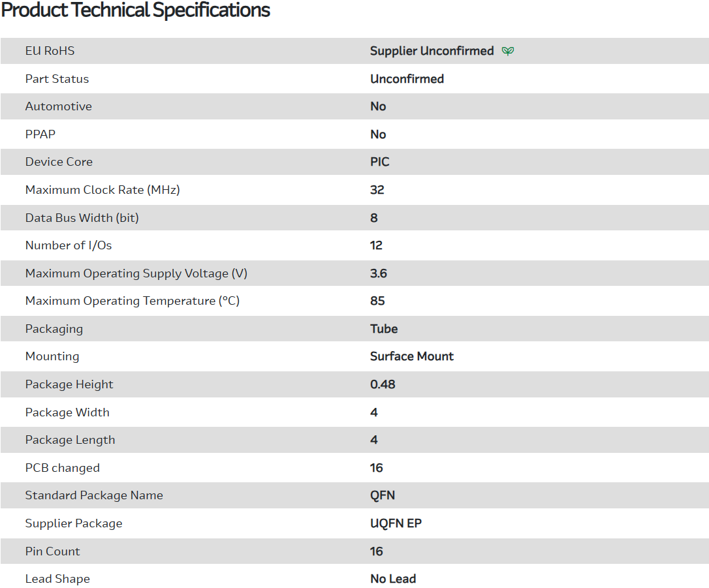Click the QFN Standard Package Name value
709x588 pixels.
(x=383, y=495)
